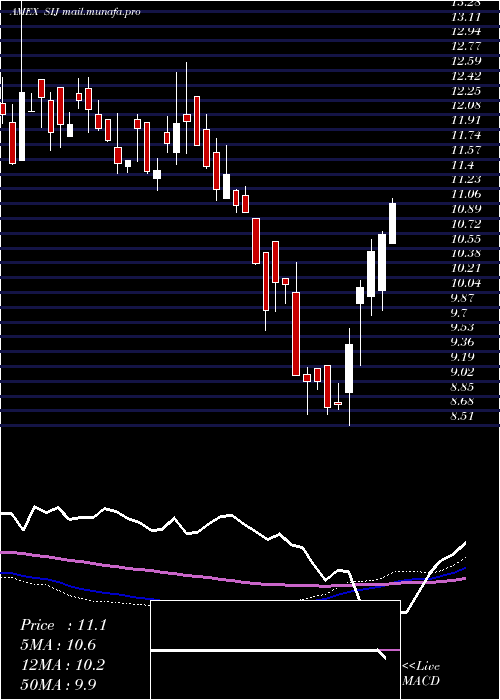Click the Price : 11.1 legend line
500x700 pixels.
pyautogui.click(x=63, y=625)
